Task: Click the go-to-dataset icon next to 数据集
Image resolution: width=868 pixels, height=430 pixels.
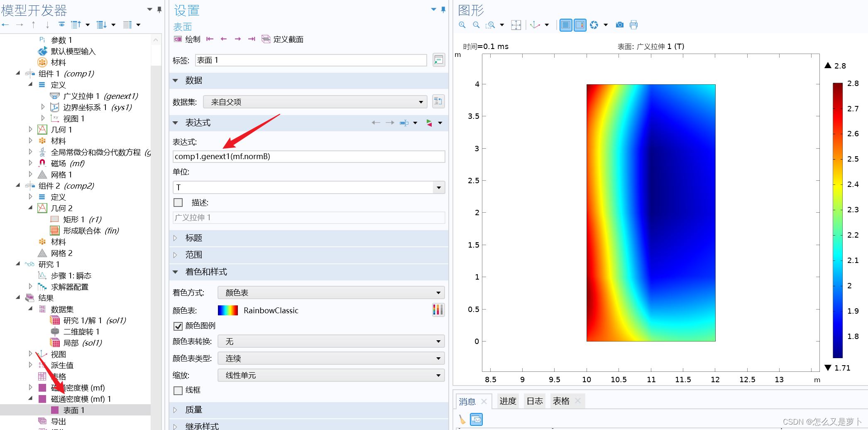Action: (x=438, y=101)
